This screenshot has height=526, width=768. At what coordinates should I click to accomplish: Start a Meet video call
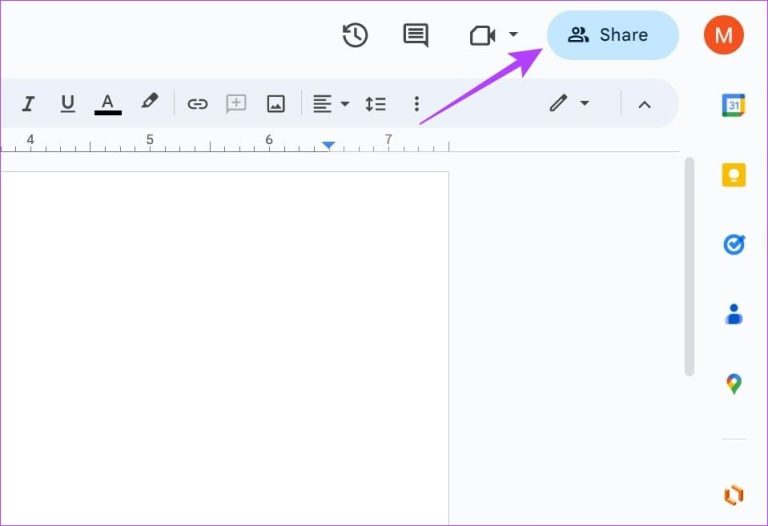(483, 35)
